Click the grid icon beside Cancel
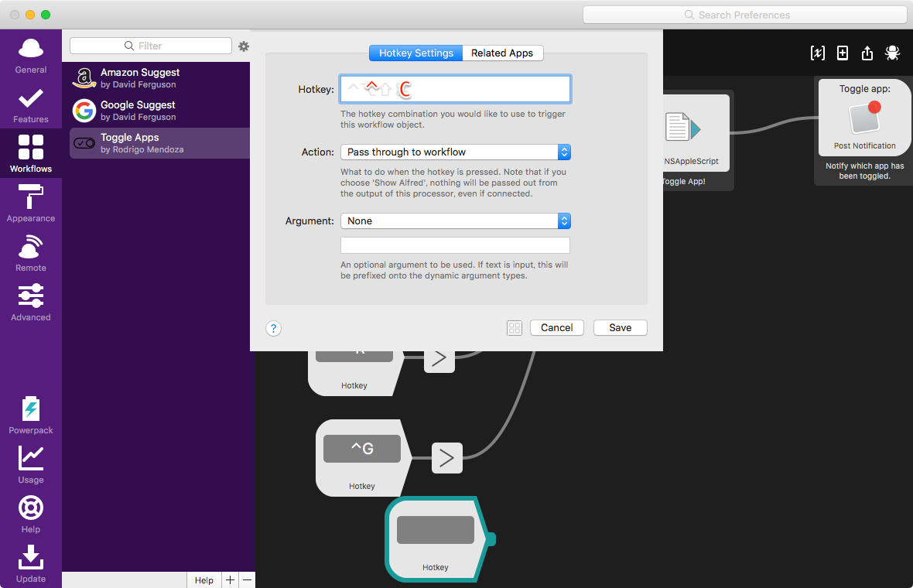This screenshot has height=588, width=913. (515, 328)
